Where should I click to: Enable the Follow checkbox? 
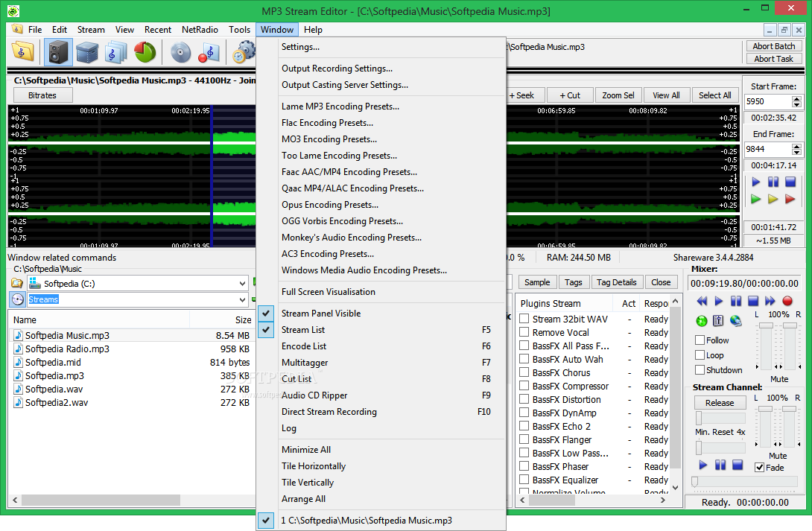pyautogui.click(x=700, y=340)
